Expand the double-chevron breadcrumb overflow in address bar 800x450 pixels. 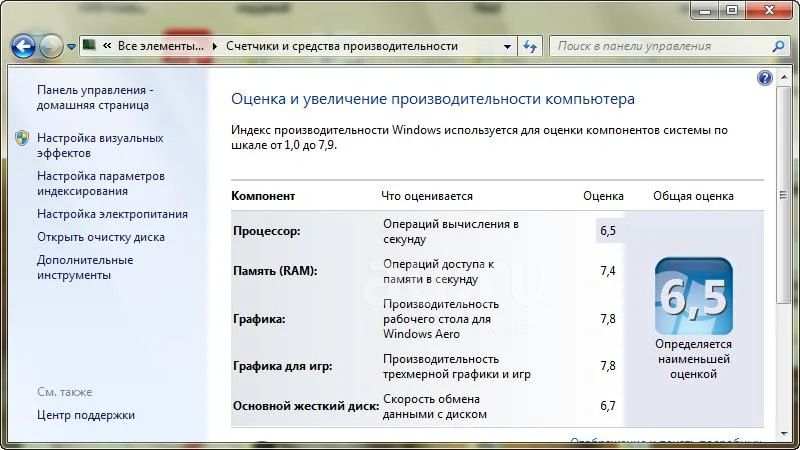point(106,46)
